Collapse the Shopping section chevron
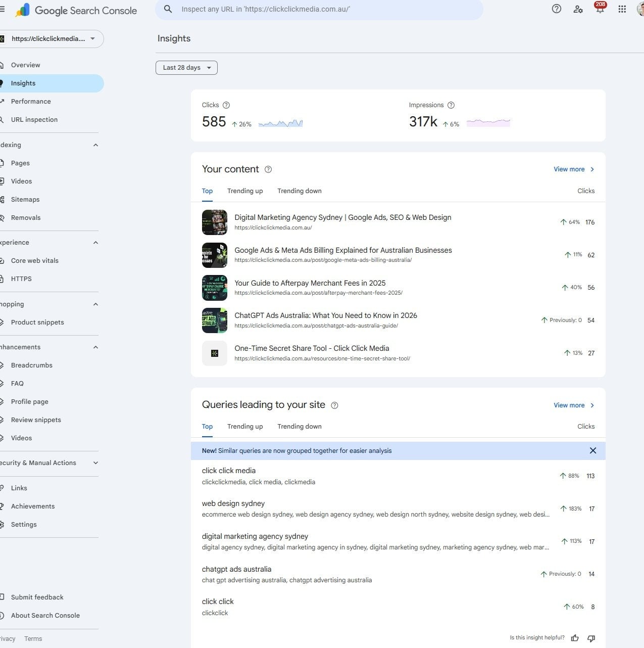Viewport: 644px width, 648px height. point(95,304)
